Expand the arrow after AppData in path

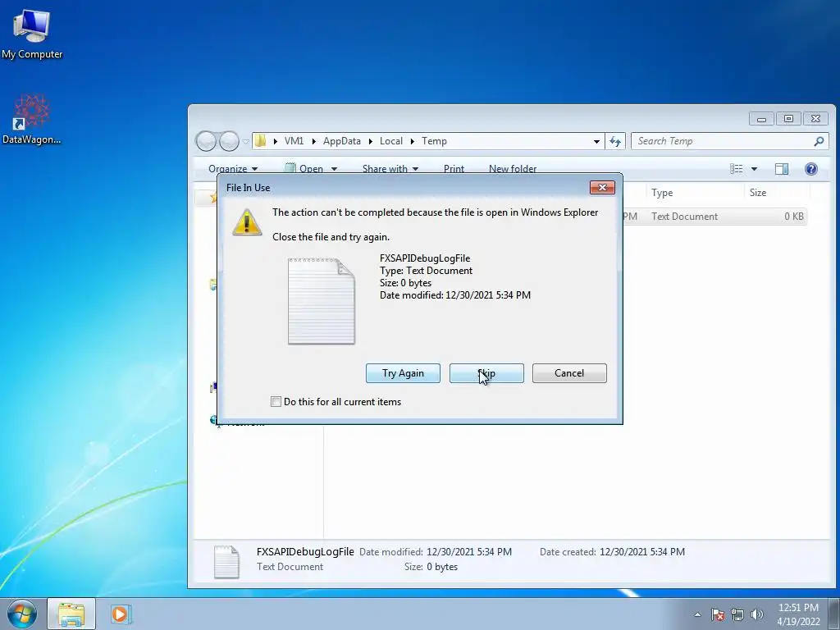point(370,141)
